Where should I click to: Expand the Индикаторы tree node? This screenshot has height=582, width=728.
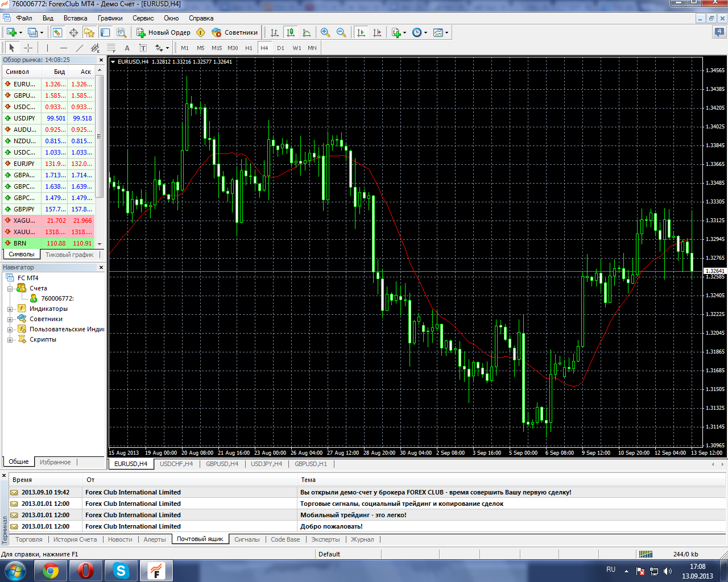point(10,309)
